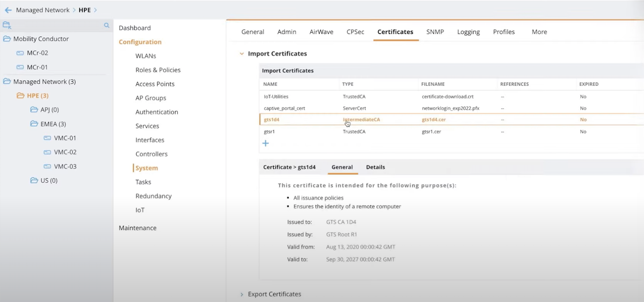The image size is (644, 302).
Task: Open the More tabs dropdown
Action: click(x=539, y=32)
